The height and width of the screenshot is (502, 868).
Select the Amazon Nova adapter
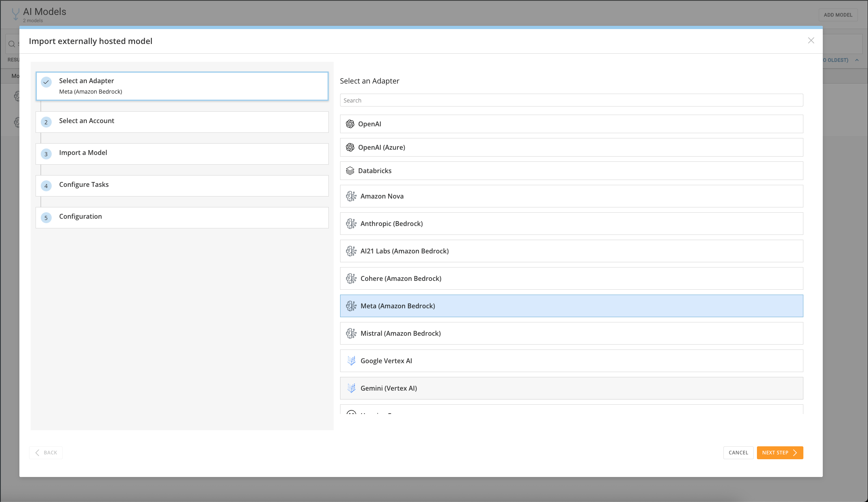coord(572,196)
